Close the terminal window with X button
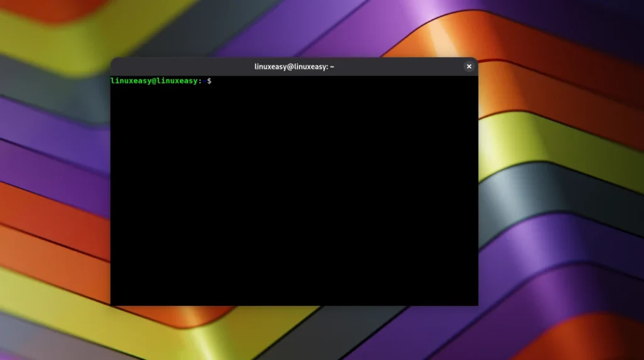This screenshot has height=360, width=644. [469, 67]
